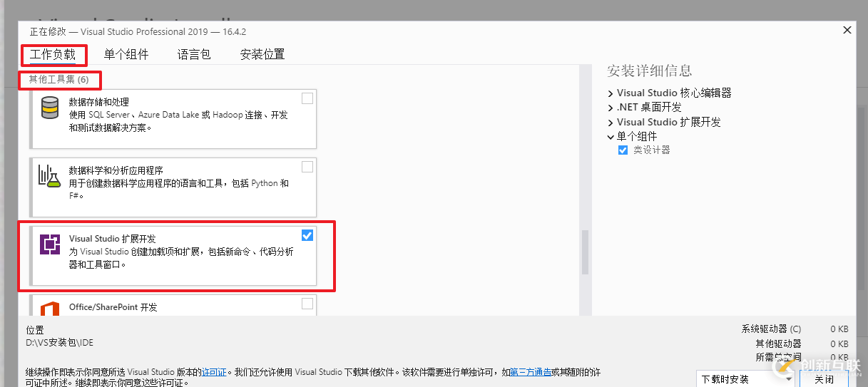Open the 下载时安装 install mode dropdown
This screenshot has width=868, height=387.
pyautogui.click(x=745, y=378)
